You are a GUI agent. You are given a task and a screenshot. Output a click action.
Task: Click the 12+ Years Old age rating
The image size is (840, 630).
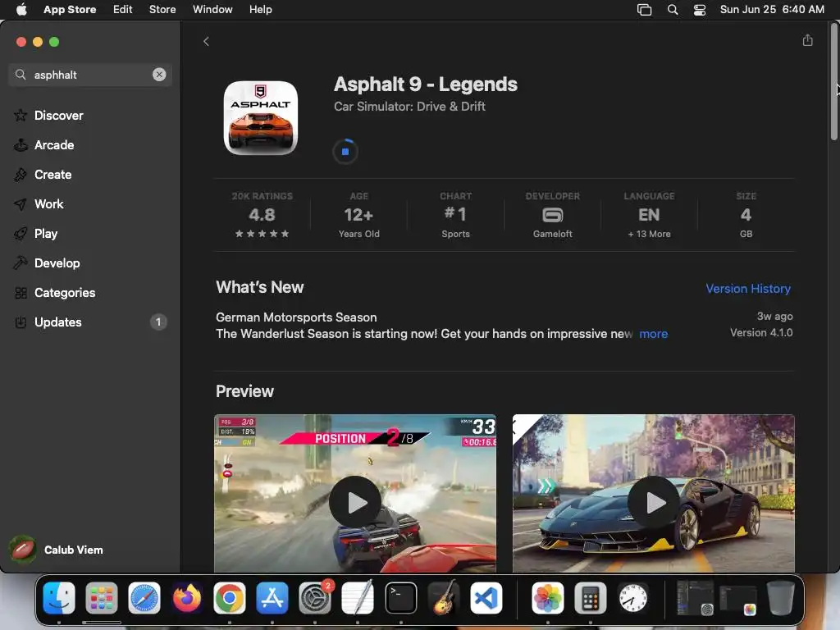(358, 215)
